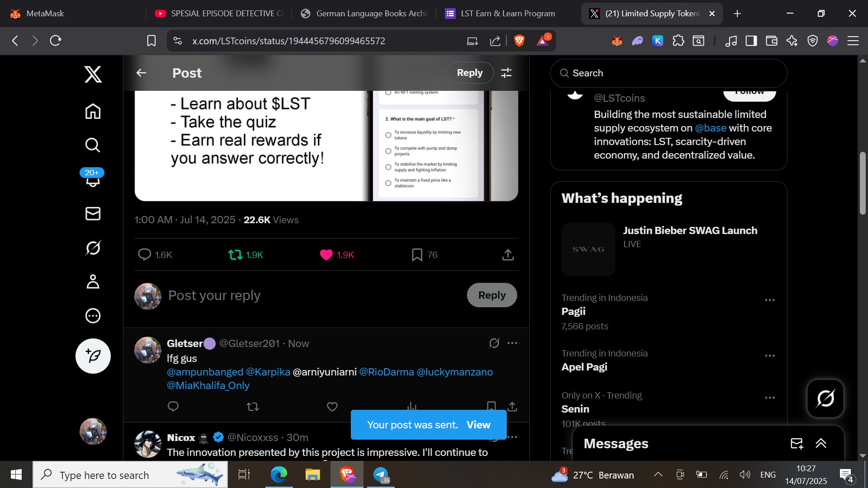The height and width of the screenshot is (488, 868).
Task: Open more menu for Apel Pagi trend
Action: (x=770, y=356)
